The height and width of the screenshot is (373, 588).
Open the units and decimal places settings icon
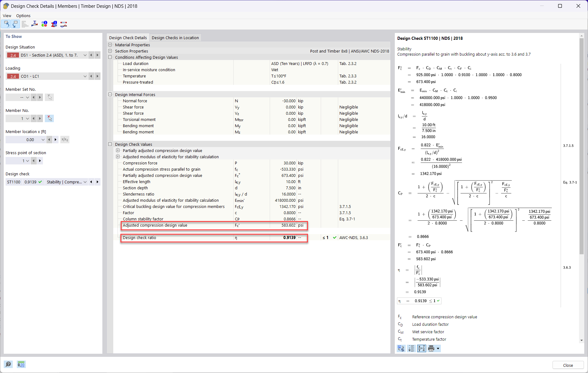tap(21, 364)
